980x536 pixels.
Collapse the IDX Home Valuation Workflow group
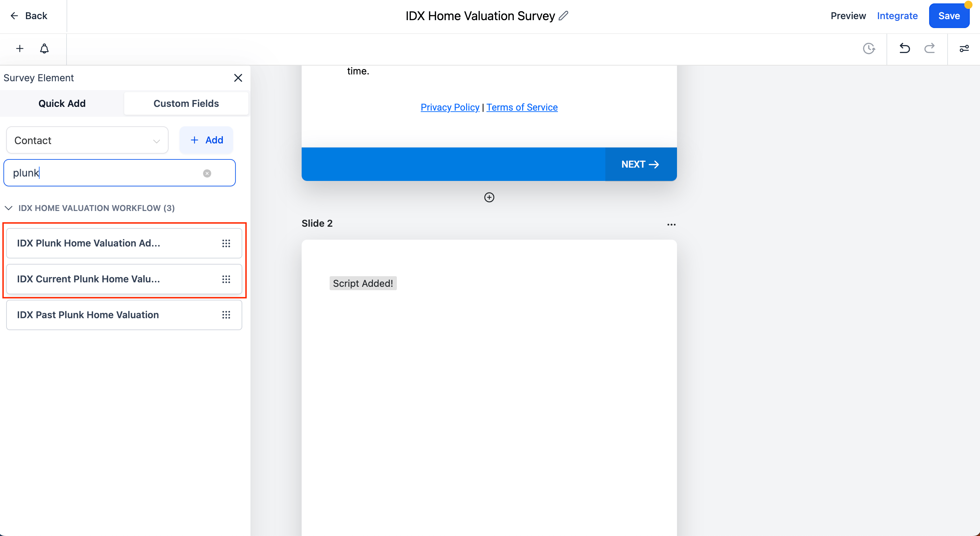click(x=9, y=208)
